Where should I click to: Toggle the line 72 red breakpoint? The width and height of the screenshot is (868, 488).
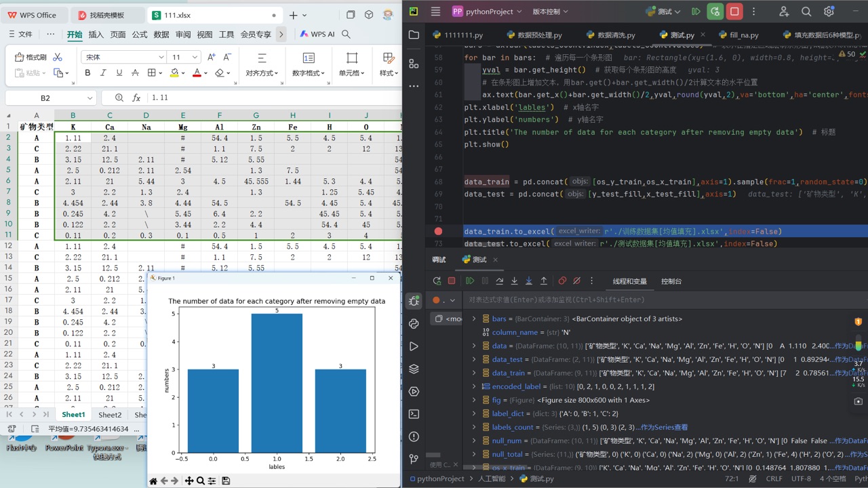[438, 231]
